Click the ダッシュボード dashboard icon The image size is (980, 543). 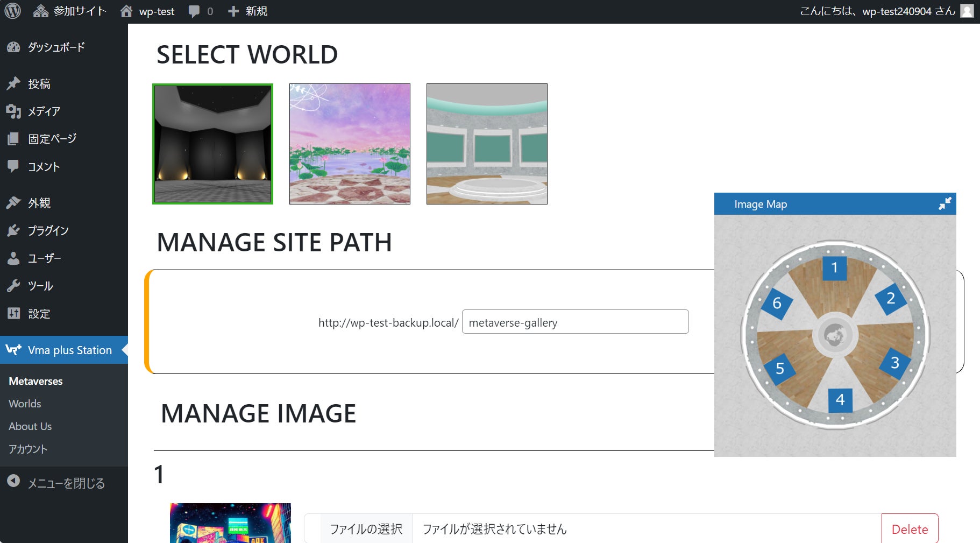click(x=13, y=47)
